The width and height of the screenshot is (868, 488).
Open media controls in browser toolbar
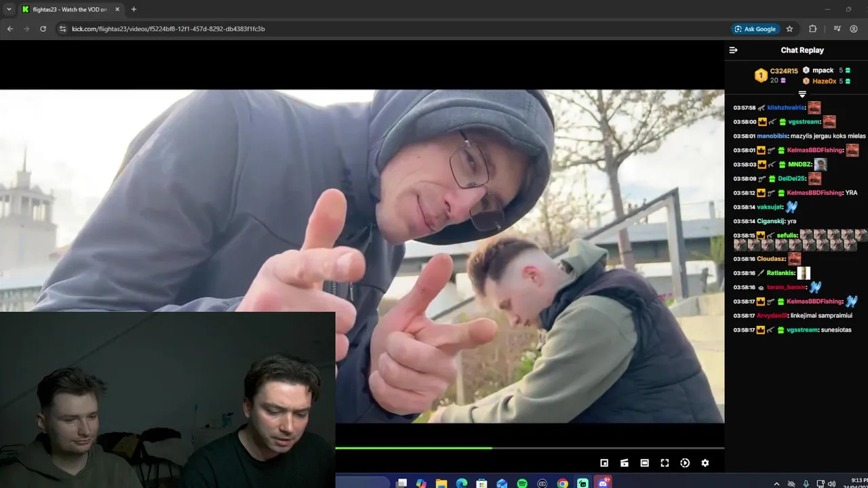coord(837,29)
